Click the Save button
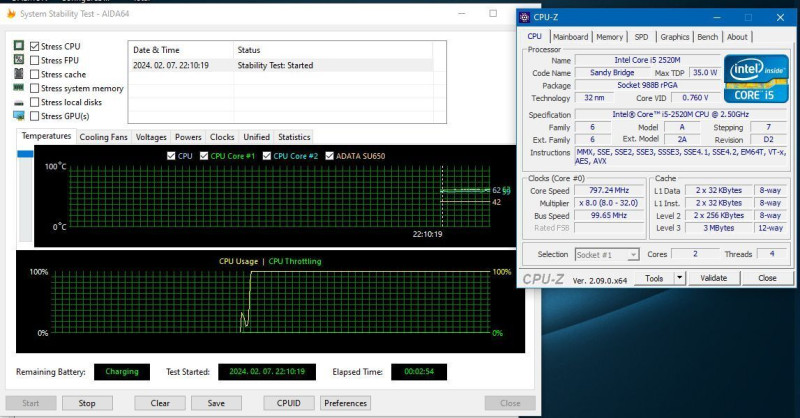The width and height of the screenshot is (800, 418). click(x=216, y=403)
